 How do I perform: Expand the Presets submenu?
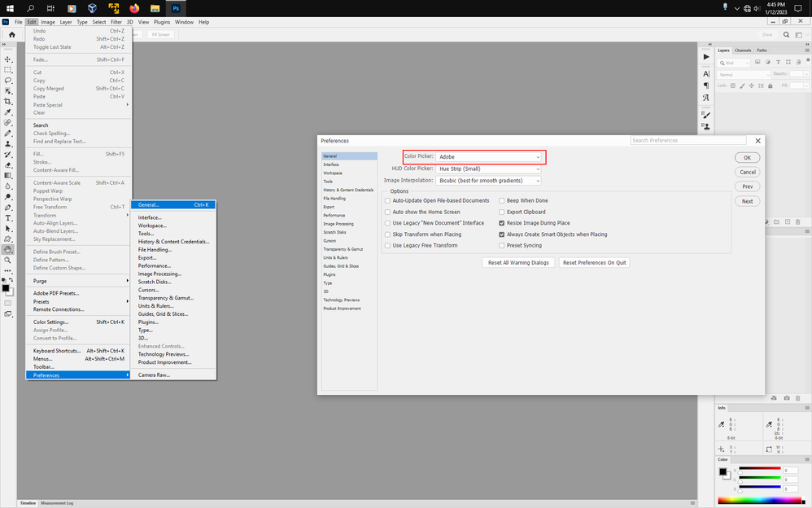click(78, 302)
